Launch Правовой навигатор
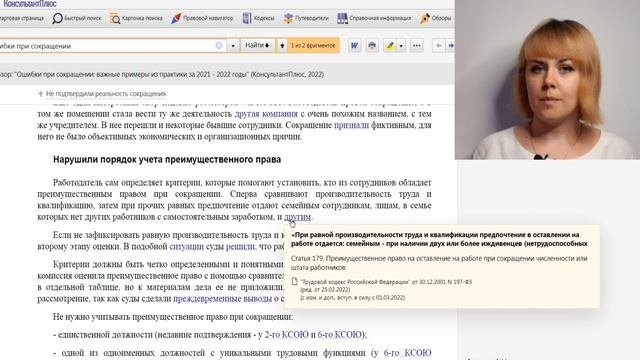 point(202,18)
